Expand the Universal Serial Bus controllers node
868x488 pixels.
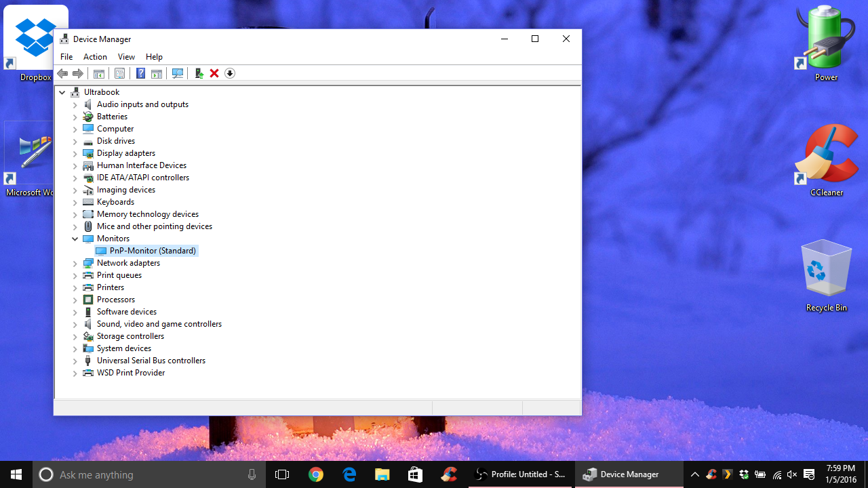pyautogui.click(x=75, y=361)
